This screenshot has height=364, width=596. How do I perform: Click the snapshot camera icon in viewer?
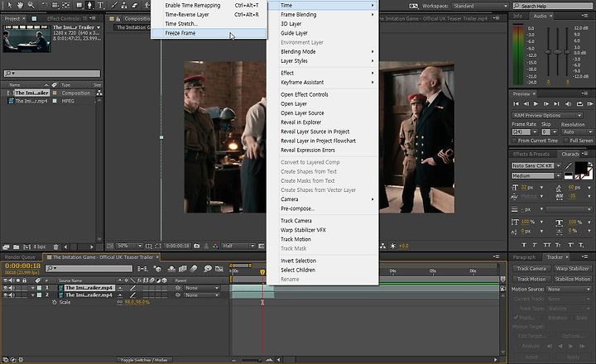196,246
